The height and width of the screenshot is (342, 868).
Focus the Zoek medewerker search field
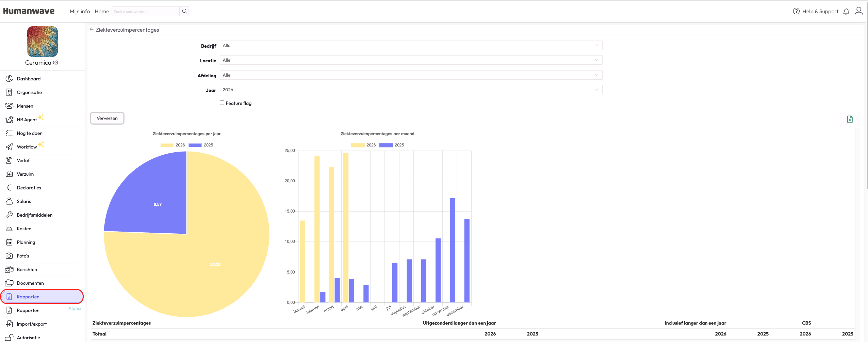coord(146,11)
